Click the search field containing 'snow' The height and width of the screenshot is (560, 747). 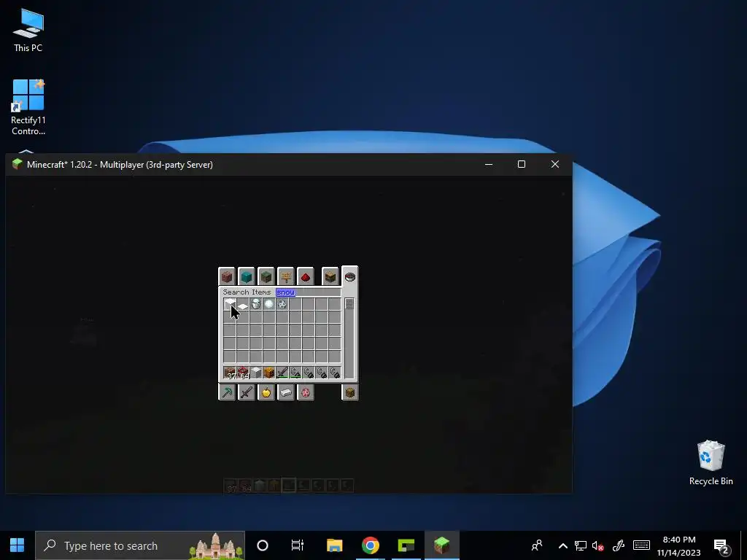[x=309, y=292]
